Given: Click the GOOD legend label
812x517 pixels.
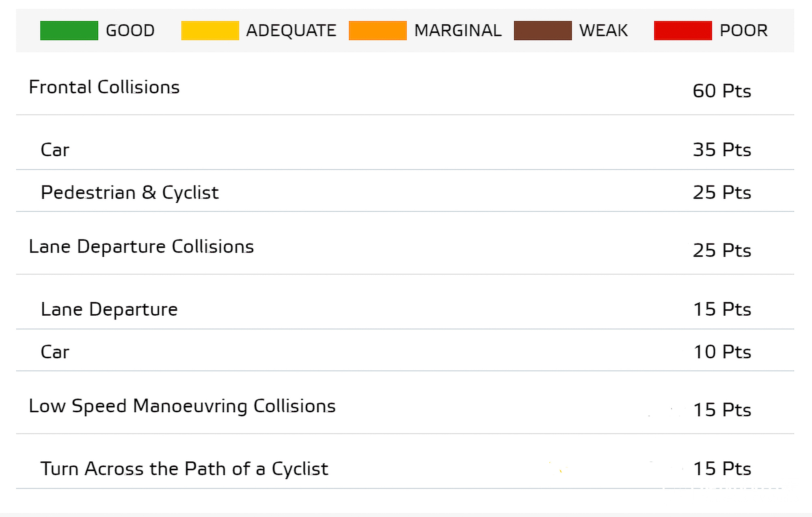Looking at the screenshot, I should click(x=130, y=30).
